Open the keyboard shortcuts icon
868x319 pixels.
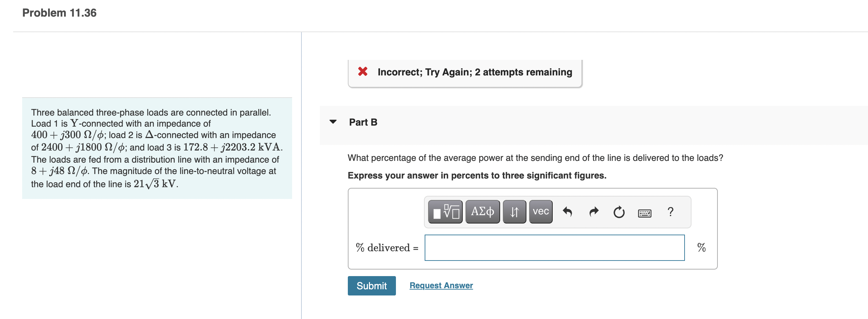[x=645, y=213]
